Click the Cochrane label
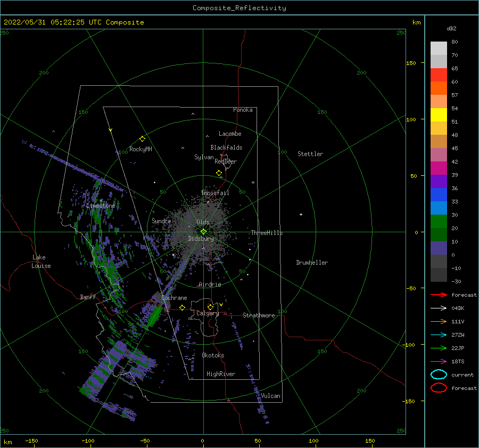 point(174,298)
